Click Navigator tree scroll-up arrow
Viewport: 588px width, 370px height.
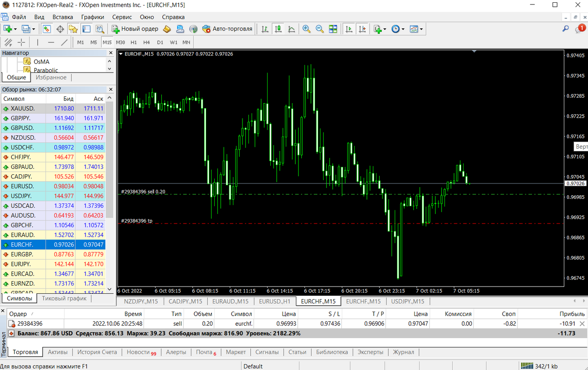pos(109,60)
